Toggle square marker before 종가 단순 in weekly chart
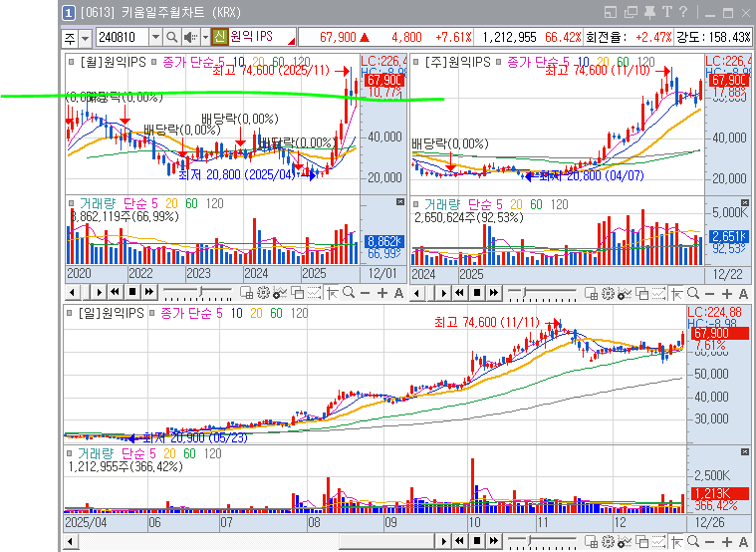Image resolution: width=756 pixels, height=552 pixels. point(499,62)
